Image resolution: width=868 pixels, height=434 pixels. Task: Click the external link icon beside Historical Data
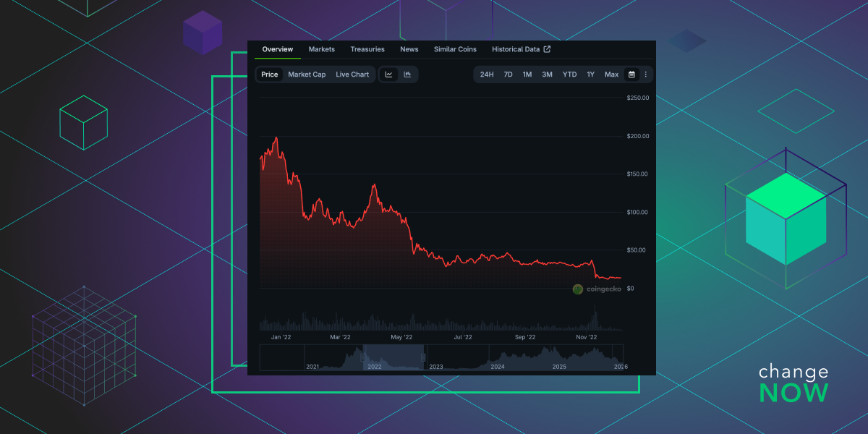tap(547, 49)
